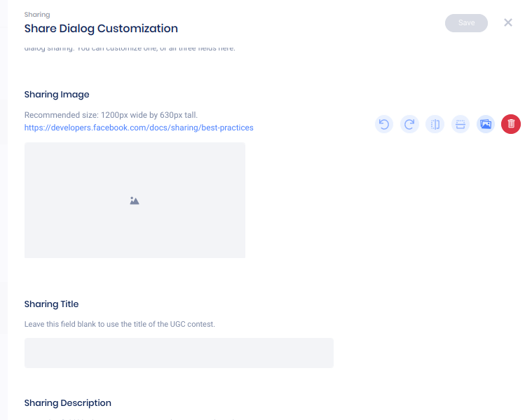This screenshot has width=532, height=420.
Task: Delete the sharing image with red trash icon
Action: pos(511,125)
